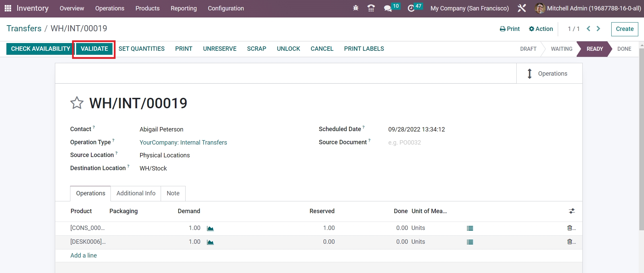Open Mitchell Admin user menu

(x=588, y=8)
